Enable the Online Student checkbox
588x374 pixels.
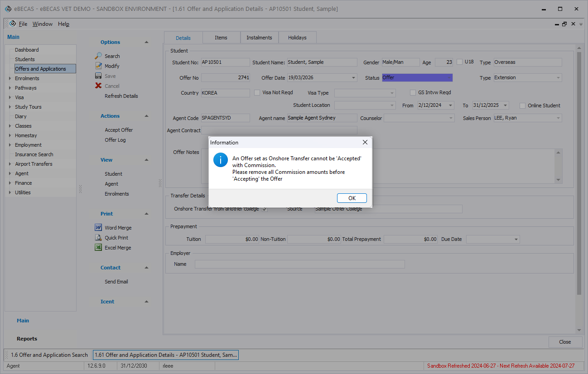(522, 105)
